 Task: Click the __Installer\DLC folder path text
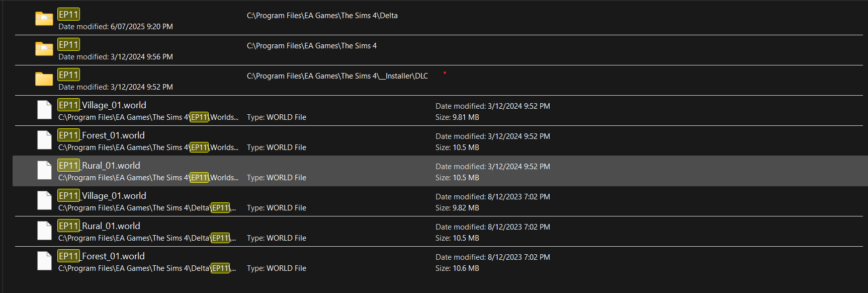tap(337, 76)
